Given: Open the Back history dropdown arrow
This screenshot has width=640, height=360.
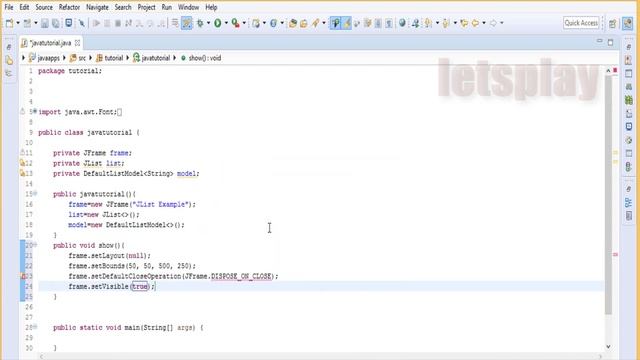Looking at the screenshot, I should 484,23.
